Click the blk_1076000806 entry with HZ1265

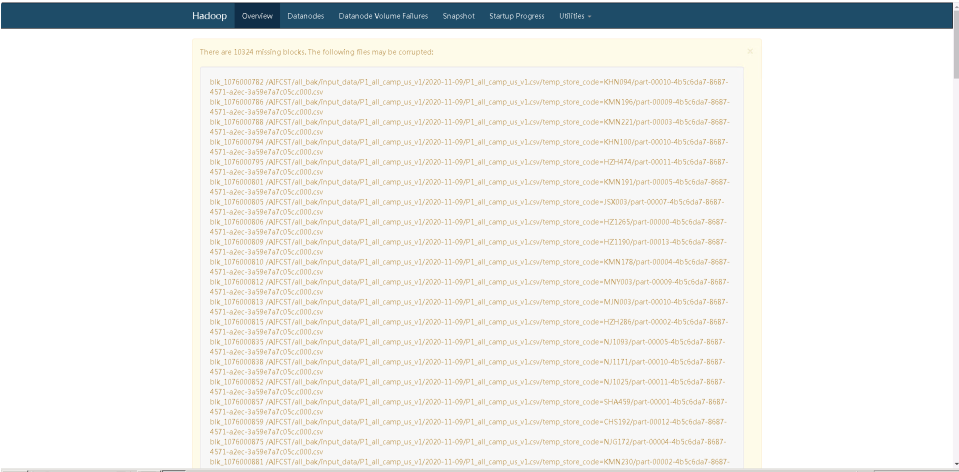(469, 227)
